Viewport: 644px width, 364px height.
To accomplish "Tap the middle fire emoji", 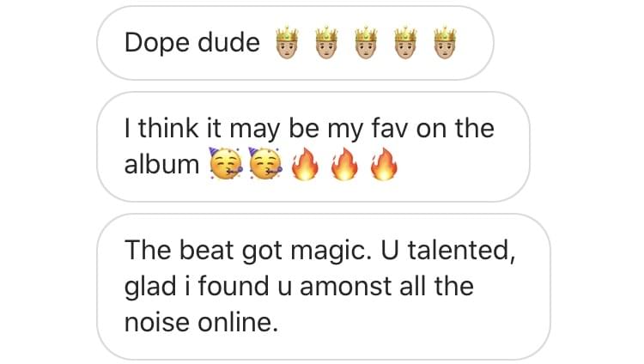I will (x=344, y=163).
